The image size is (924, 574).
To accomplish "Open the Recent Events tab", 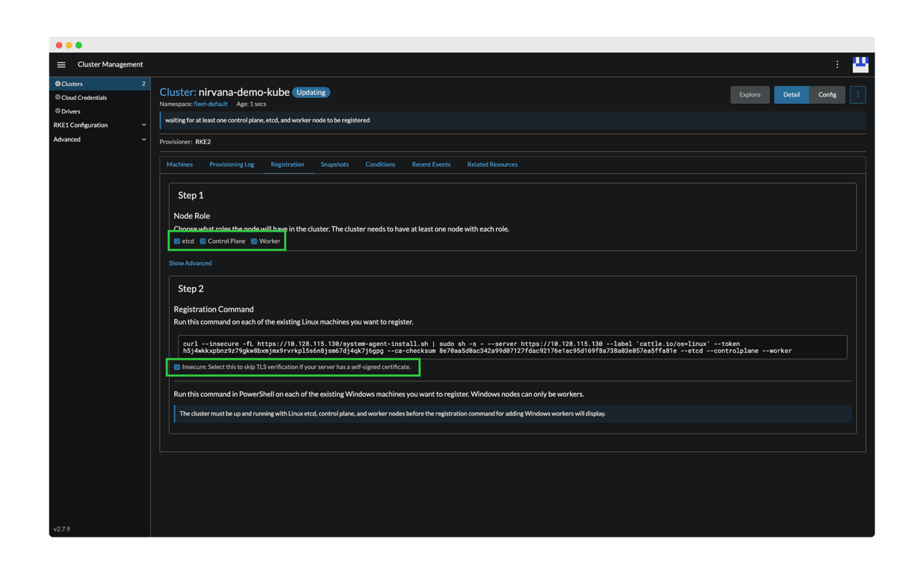I will click(x=431, y=164).
